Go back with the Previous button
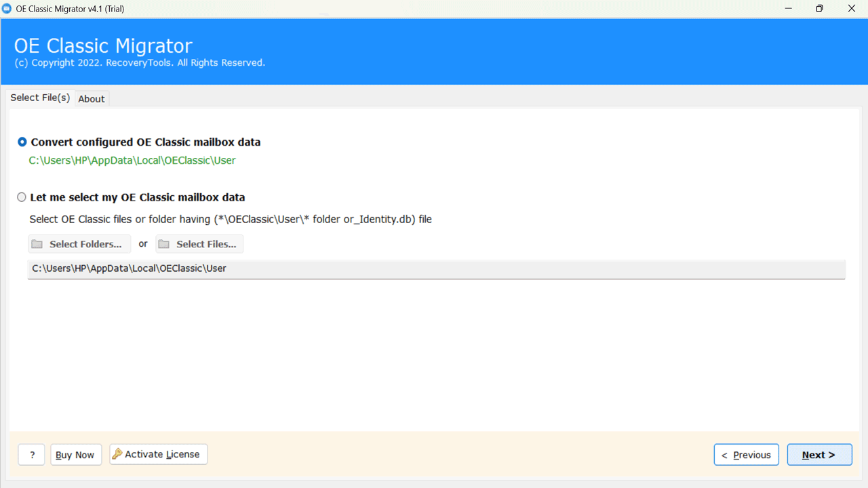Viewport: 868px width, 488px height. [746, 455]
